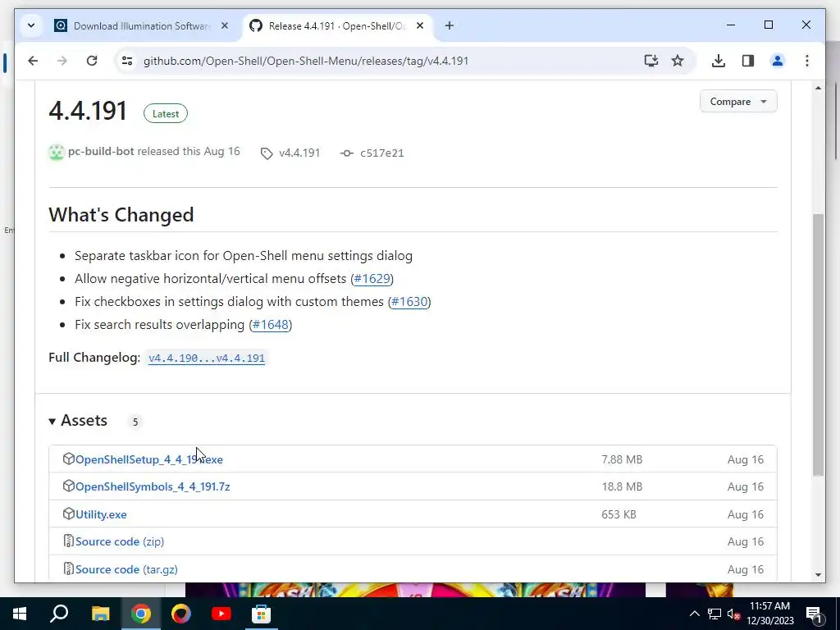Click the GitHub address bar URL
840x630 pixels.
tap(306, 61)
